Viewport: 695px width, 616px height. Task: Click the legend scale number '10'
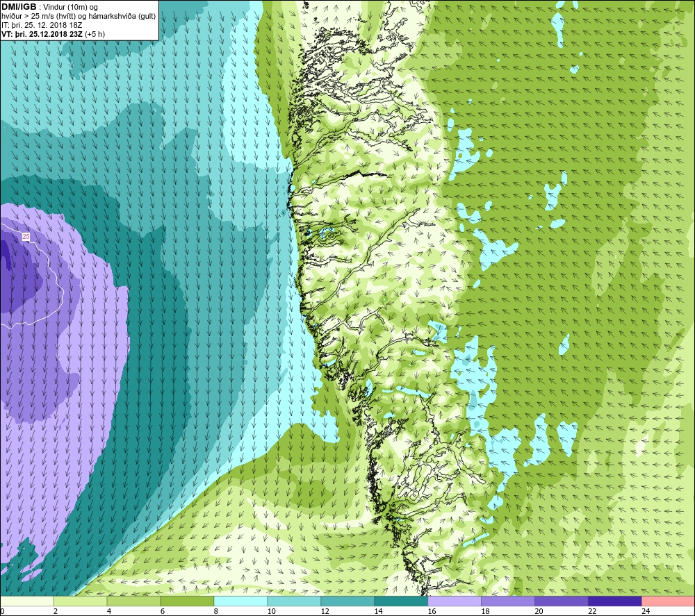(271, 611)
